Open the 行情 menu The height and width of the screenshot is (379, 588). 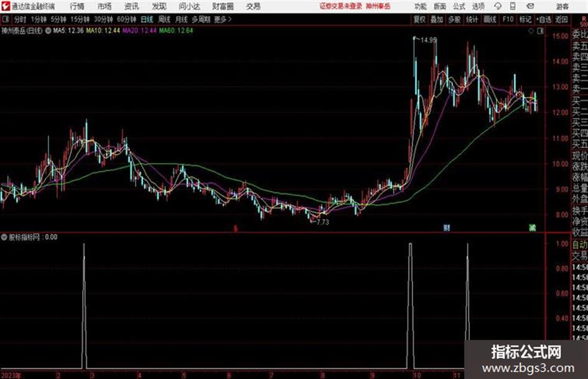click(x=77, y=6)
